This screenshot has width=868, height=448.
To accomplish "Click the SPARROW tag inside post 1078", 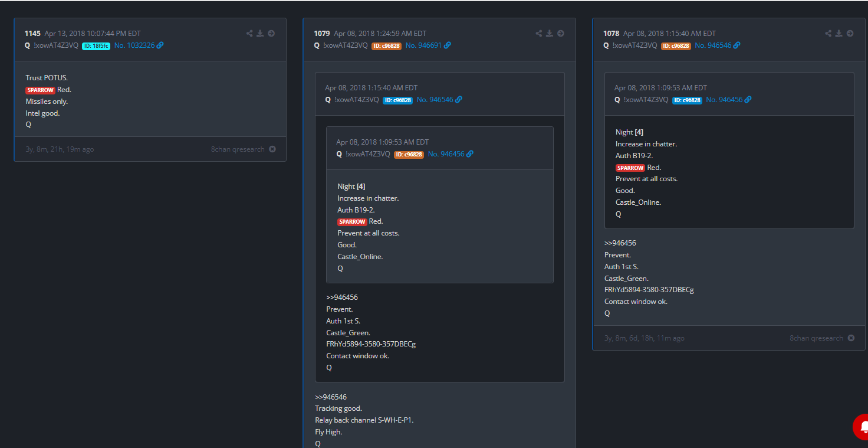I will pos(630,168).
